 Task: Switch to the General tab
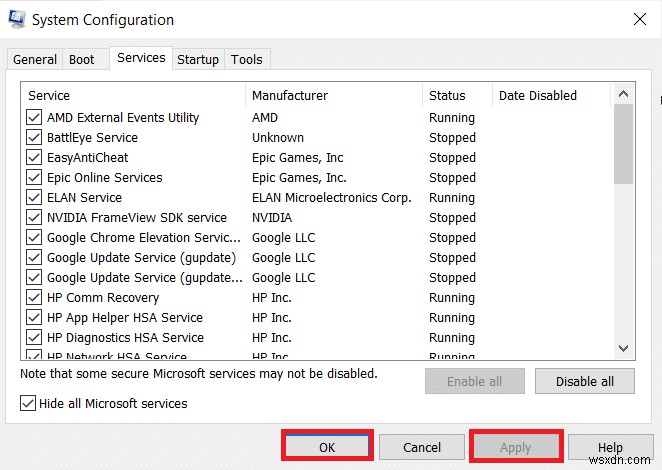[x=35, y=60]
